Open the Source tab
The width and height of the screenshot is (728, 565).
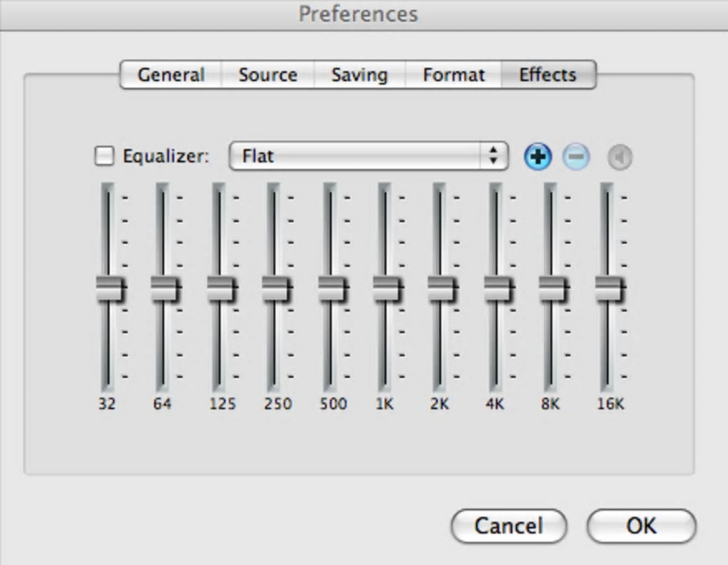click(x=267, y=75)
